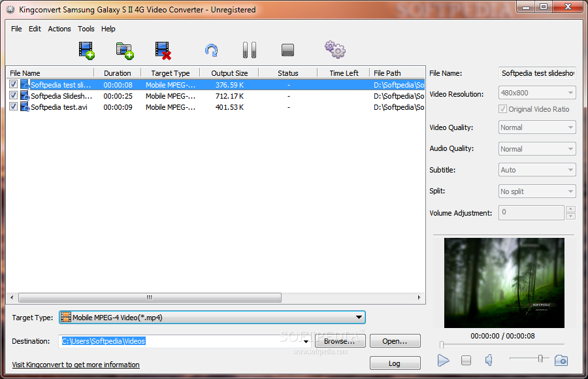Click the File Path column header
Viewport: 588px width, 379px height.
397,73
